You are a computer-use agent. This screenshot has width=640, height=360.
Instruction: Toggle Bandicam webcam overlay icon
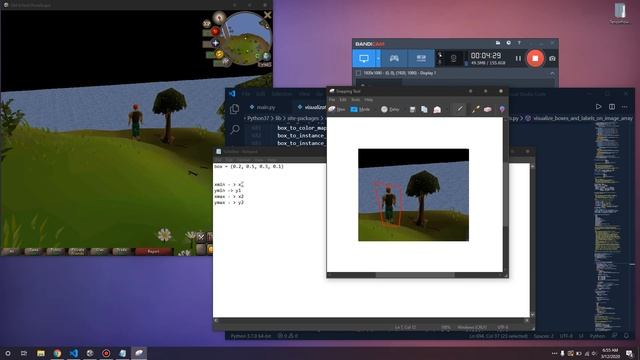click(453, 59)
